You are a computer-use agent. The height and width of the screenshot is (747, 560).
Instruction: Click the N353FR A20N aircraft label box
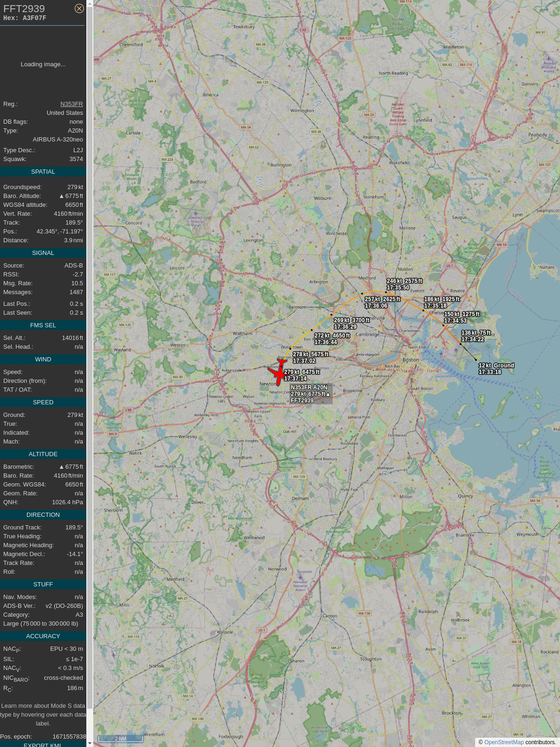pyautogui.click(x=311, y=394)
